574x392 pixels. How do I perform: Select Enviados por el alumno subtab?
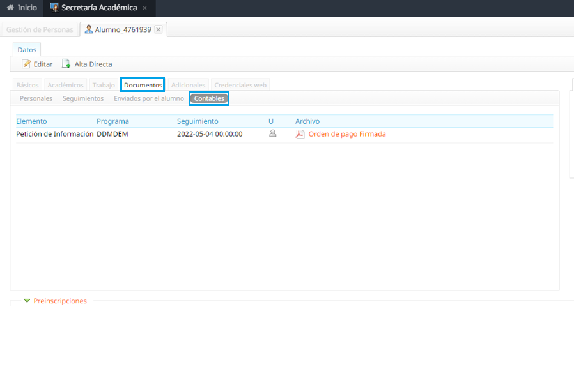[x=148, y=98]
